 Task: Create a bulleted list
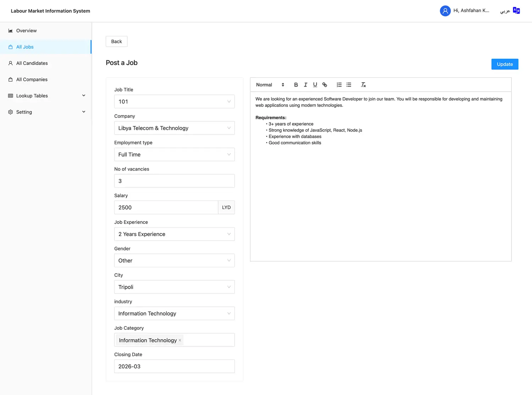coord(349,85)
